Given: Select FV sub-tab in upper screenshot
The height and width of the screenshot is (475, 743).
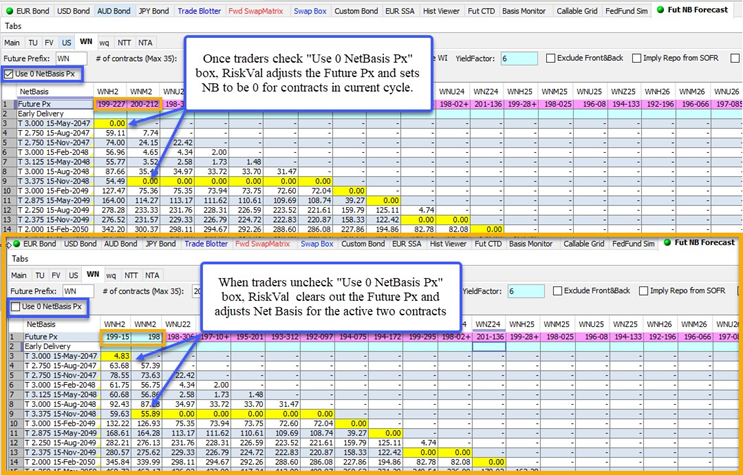Looking at the screenshot, I should [49, 43].
